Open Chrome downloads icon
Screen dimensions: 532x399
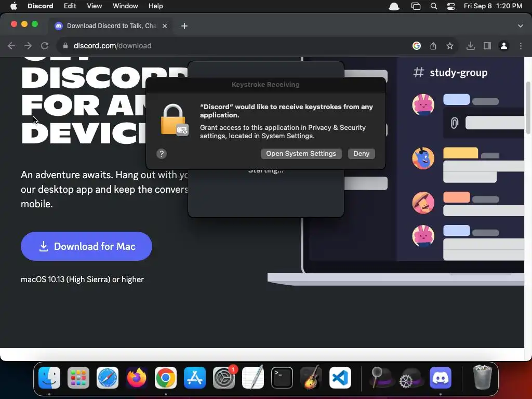(x=471, y=46)
